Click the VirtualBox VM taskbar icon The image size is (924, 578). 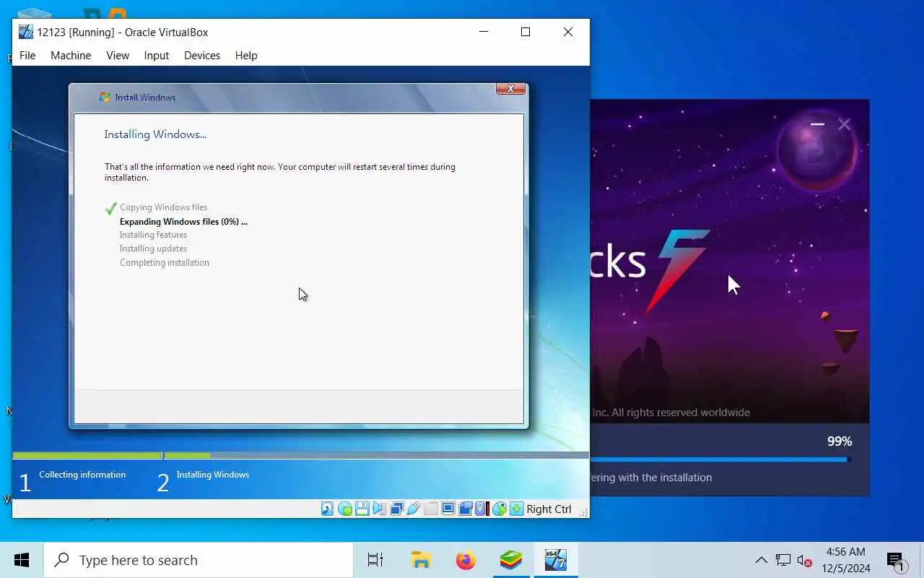pyautogui.click(x=555, y=560)
